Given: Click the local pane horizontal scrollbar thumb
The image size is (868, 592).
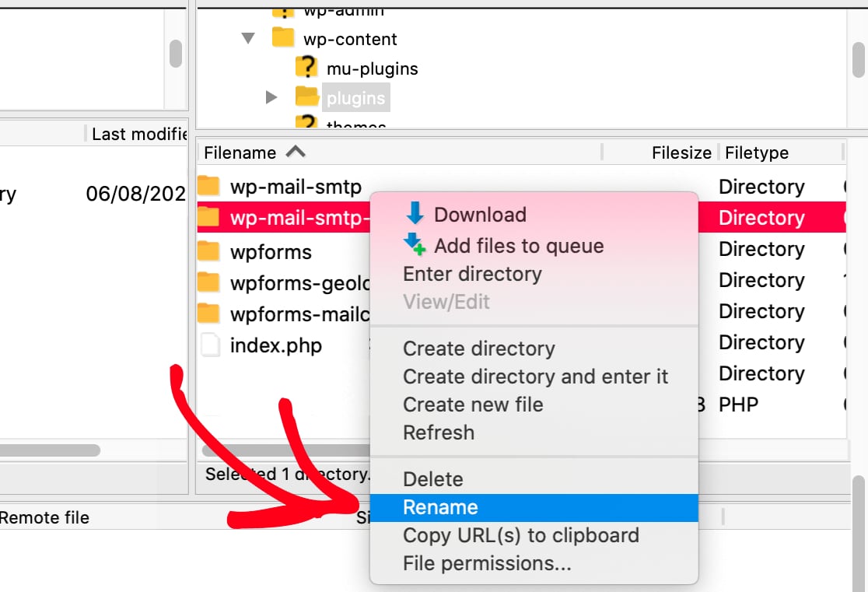Looking at the screenshot, I should (x=51, y=450).
